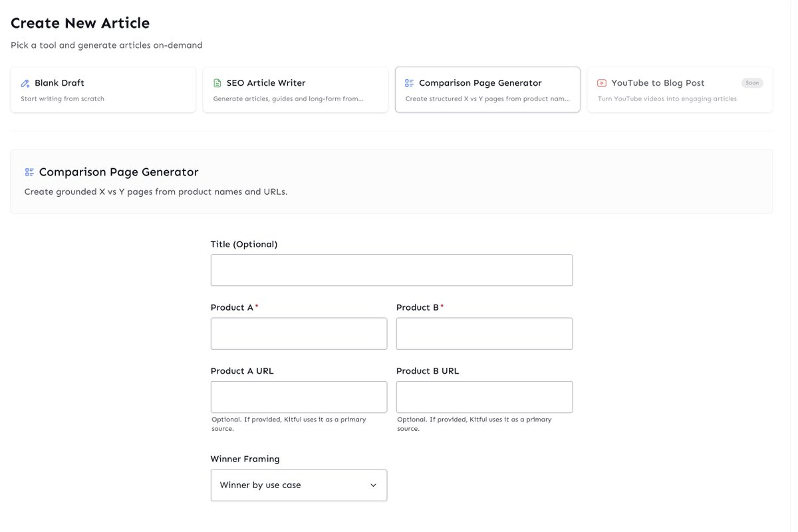Click the Winner Framing label
The height and width of the screenshot is (532, 798).
(x=245, y=459)
